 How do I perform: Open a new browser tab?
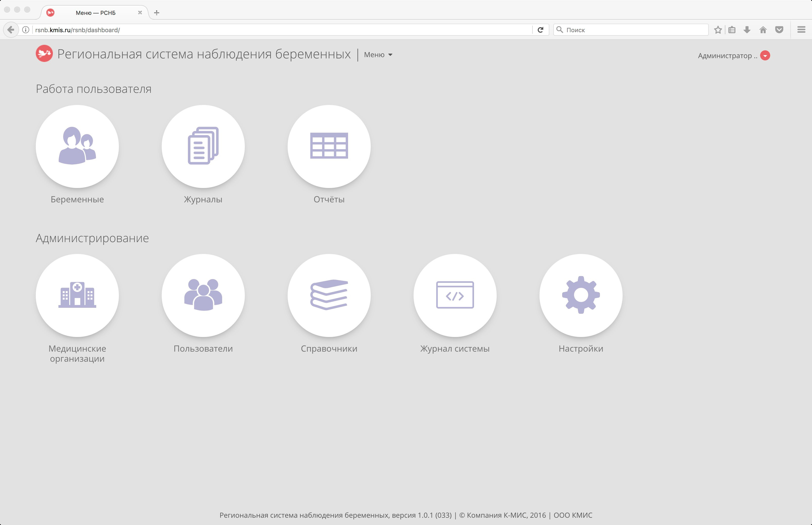(x=157, y=13)
